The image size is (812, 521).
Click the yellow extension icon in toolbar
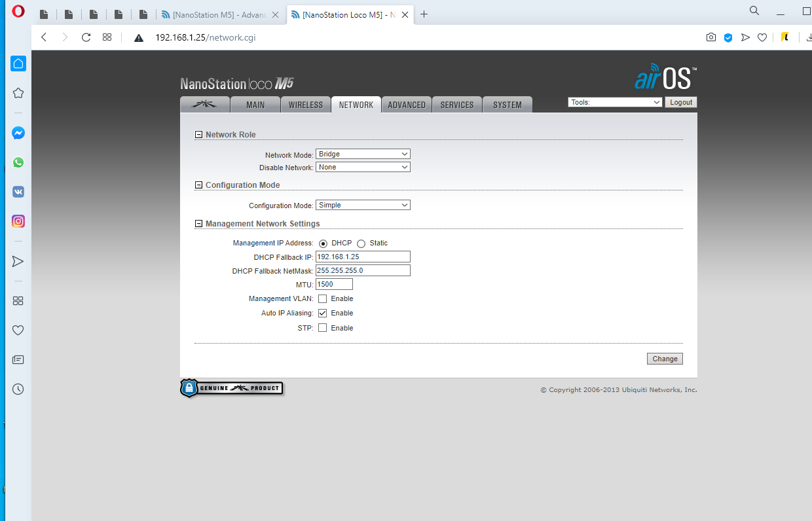click(x=784, y=37)
